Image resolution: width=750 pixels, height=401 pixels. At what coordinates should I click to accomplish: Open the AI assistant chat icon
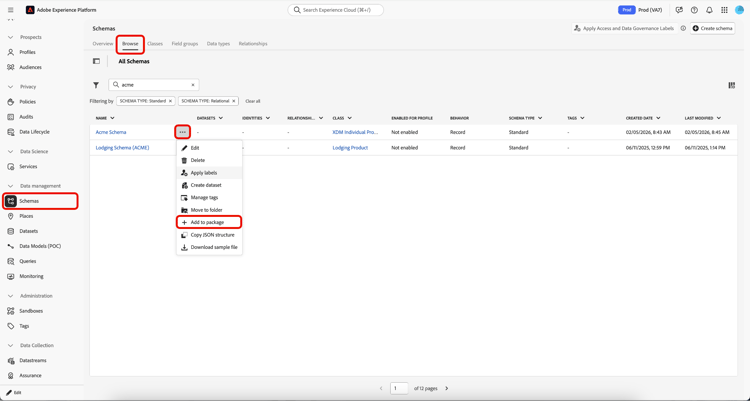(679, 10)
